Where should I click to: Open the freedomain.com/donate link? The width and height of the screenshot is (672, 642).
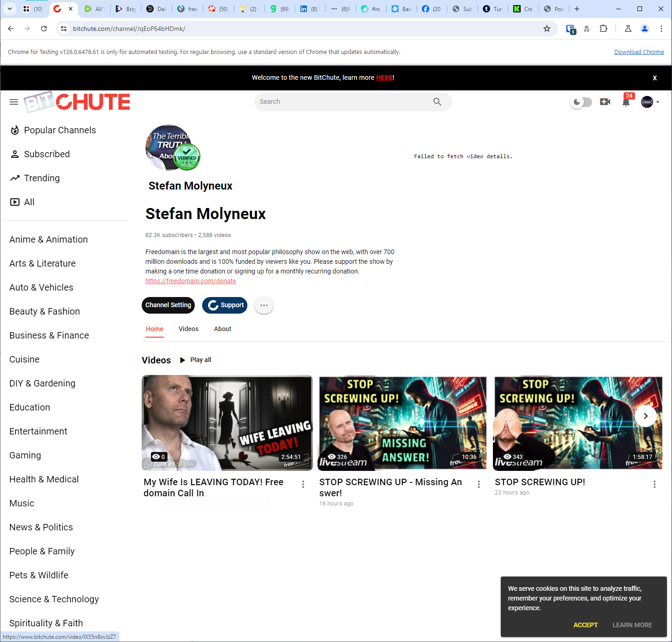tap(191, 281)
